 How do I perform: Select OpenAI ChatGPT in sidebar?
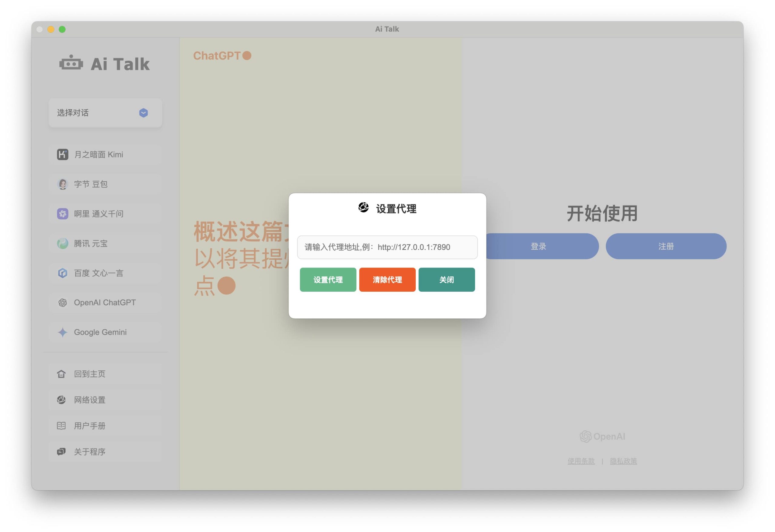click(x=105, y=303)
